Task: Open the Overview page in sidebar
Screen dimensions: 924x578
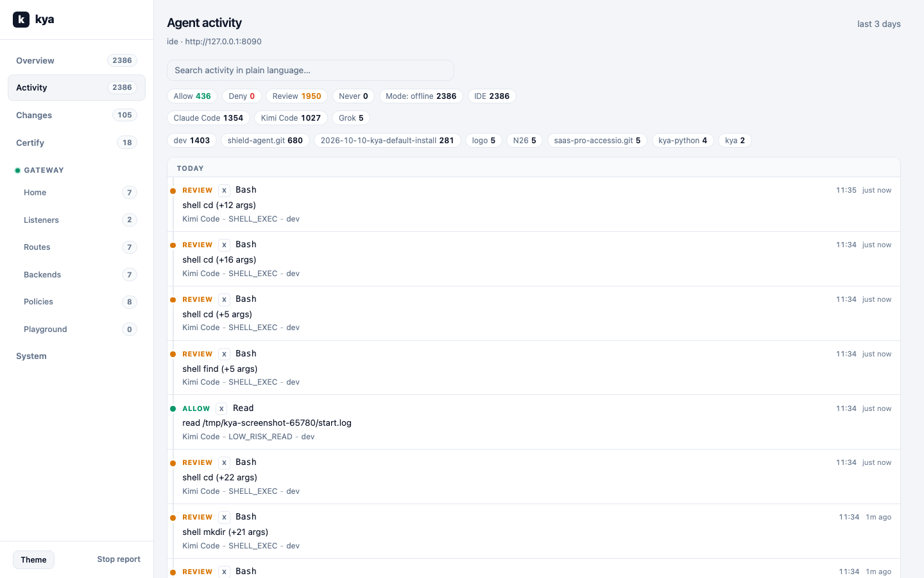Action: (76, 60)
